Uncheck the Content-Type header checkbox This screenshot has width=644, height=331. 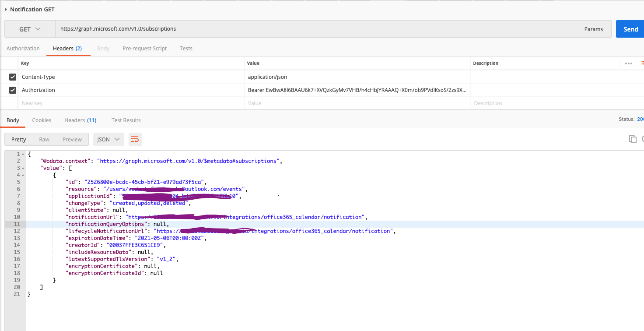[x=13, y=77]
